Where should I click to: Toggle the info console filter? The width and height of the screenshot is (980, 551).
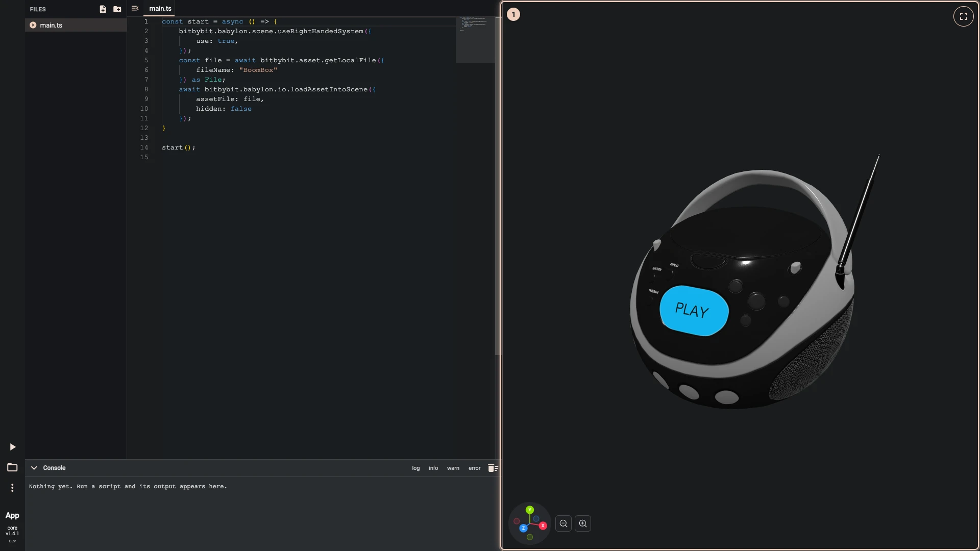click(433, 468)
